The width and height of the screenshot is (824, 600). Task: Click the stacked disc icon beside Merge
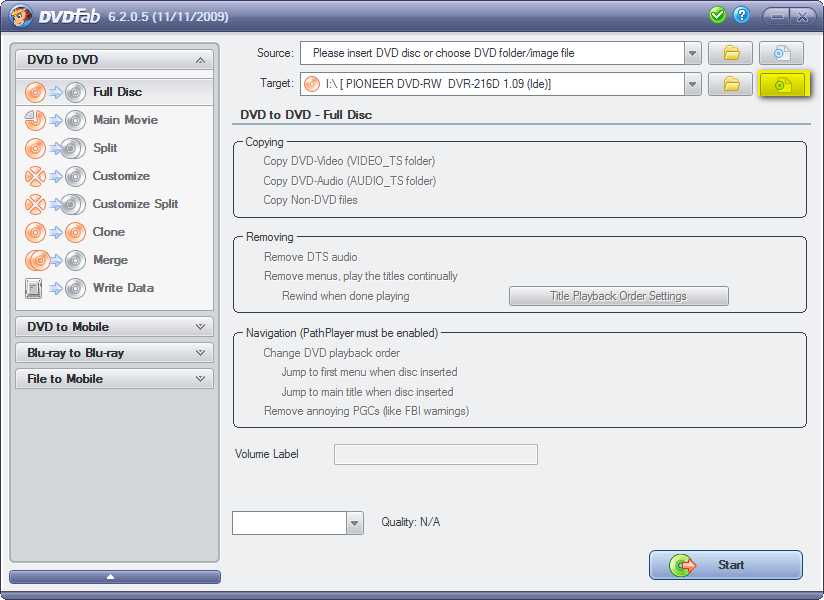point(37,260)
